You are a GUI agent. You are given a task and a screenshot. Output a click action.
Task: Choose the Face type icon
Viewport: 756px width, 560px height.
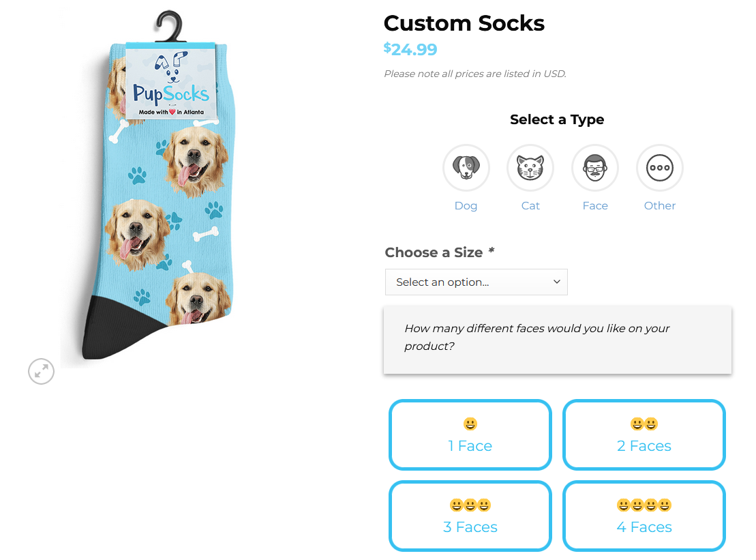(595, 168)
